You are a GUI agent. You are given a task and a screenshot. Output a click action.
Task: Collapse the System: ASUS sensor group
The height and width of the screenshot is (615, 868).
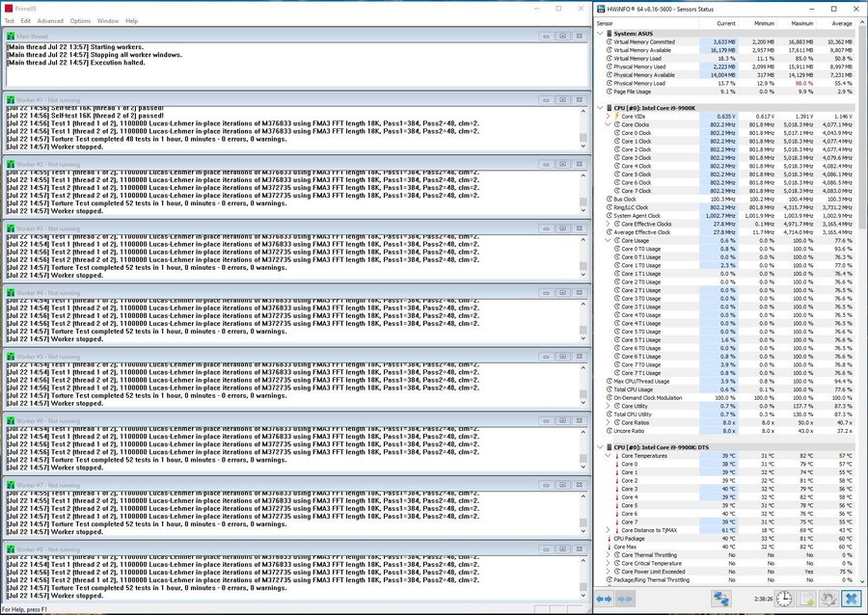pos(600,34)
